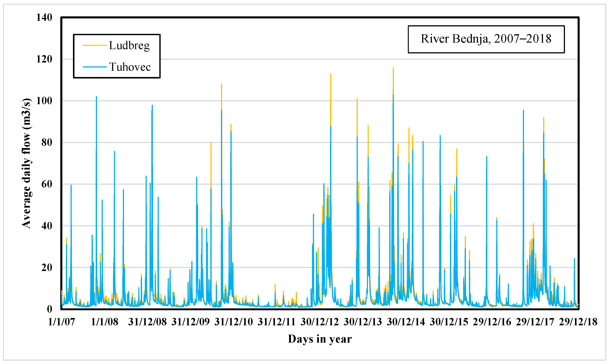Click the 120 y-axis tick label
Screen dimensions: 610x364
coord(44,59)
